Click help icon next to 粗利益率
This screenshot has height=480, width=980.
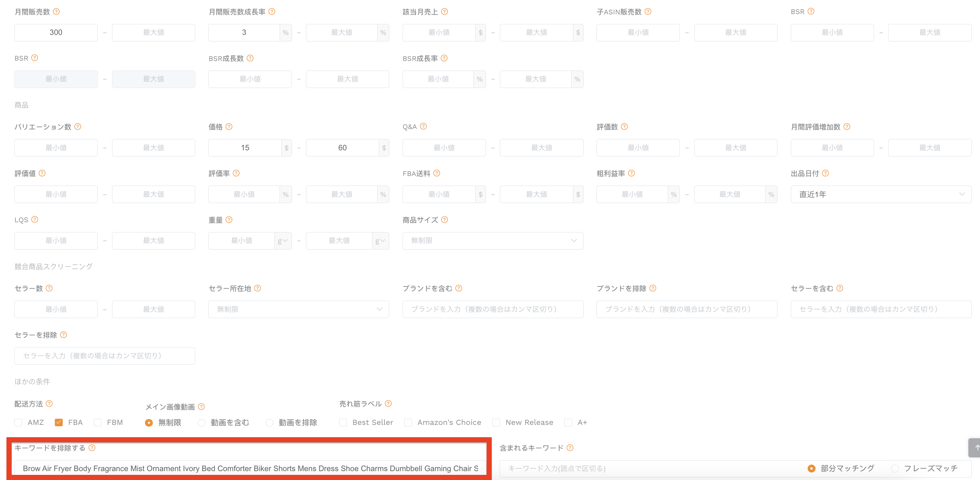632,173
